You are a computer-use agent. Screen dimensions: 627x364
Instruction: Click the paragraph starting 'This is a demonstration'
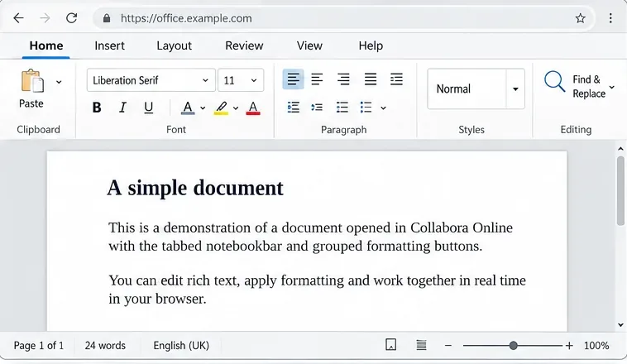coord(310,237)
